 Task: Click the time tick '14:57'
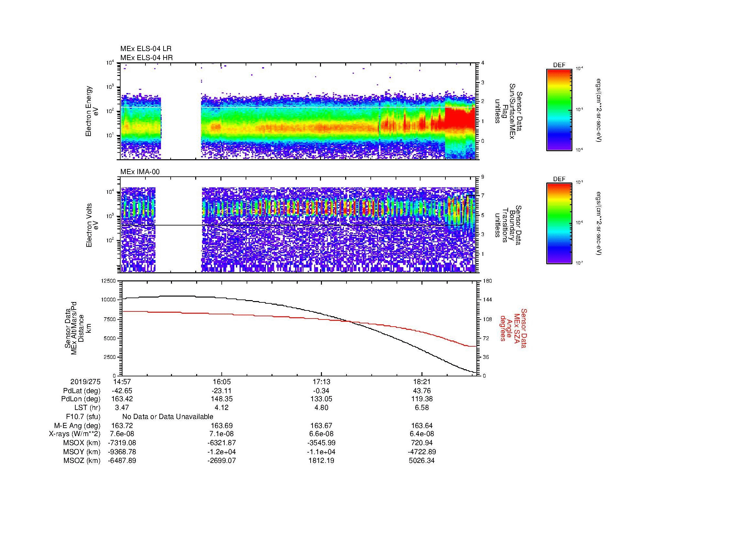click(122, 382)
